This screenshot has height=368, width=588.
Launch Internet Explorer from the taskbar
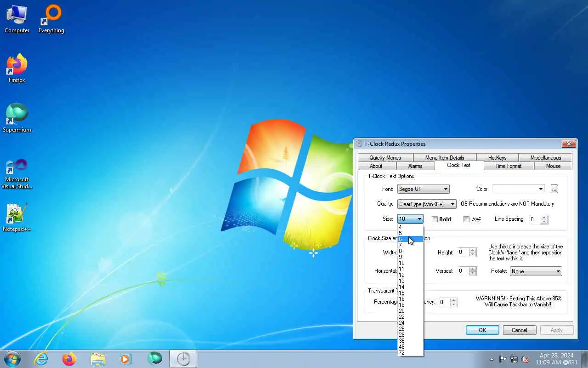tap(41, 359)
